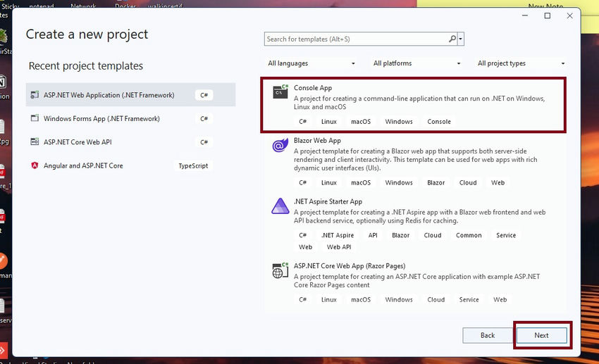Click the API tag under Aspire Starter App
The height and width of the screenshot is (364, 599).
tap(373, 235)
